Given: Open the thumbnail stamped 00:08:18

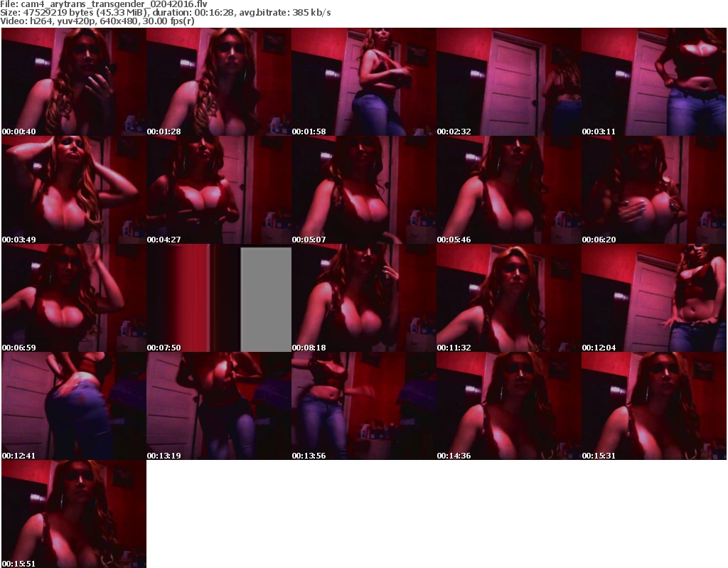Looking at the screenshot, I should coord(364,298).
